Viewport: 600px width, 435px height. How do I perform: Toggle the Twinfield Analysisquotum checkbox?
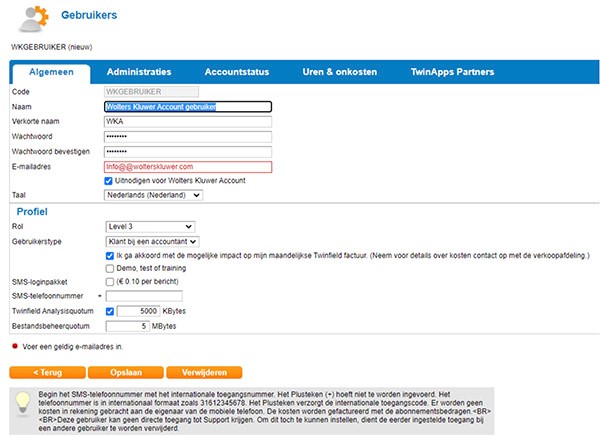[110, 311]
